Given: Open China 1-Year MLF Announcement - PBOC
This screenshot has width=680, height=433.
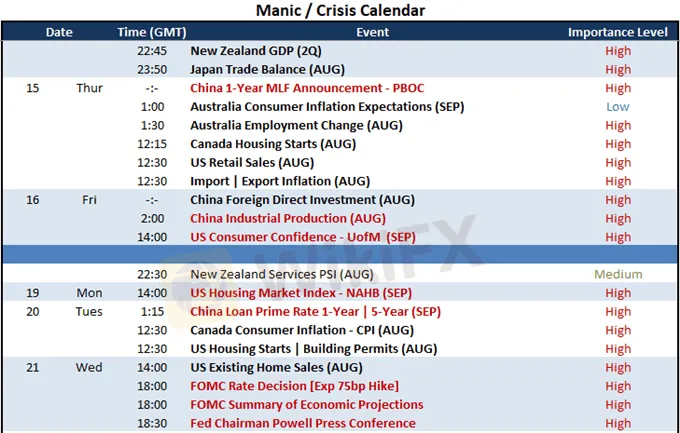Looking at the screenshot, I should click(307, 88).
